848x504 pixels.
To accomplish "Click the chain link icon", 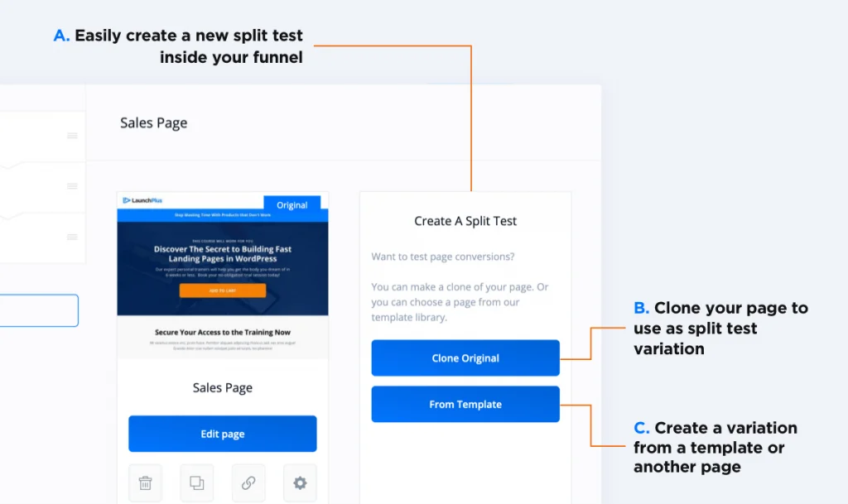I will click(x=248, y=482).
